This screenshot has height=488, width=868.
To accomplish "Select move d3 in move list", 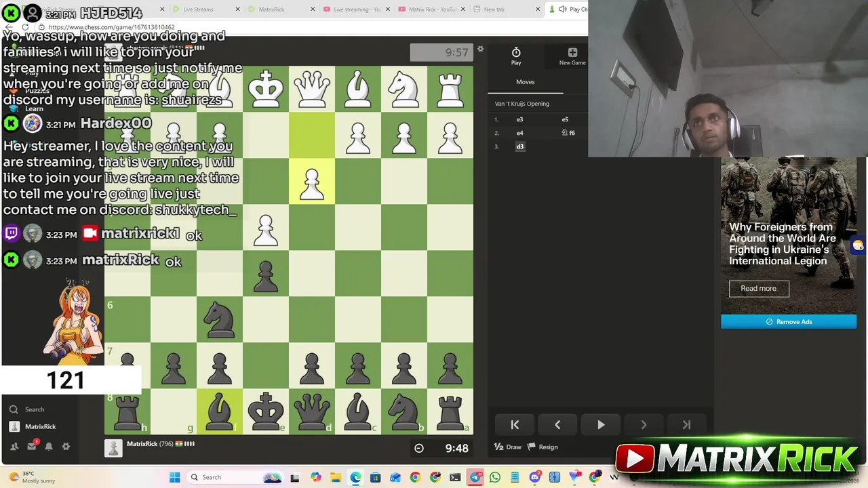I will 520,146.
